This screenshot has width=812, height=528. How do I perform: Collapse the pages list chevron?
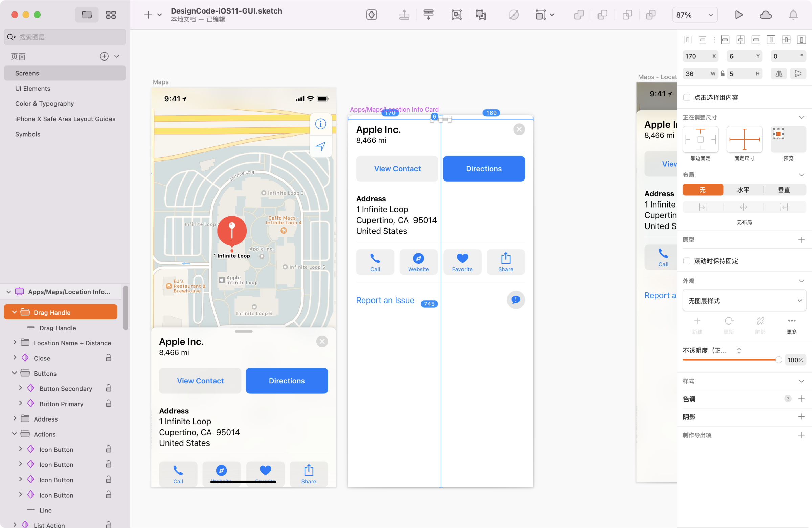point(117,56)
